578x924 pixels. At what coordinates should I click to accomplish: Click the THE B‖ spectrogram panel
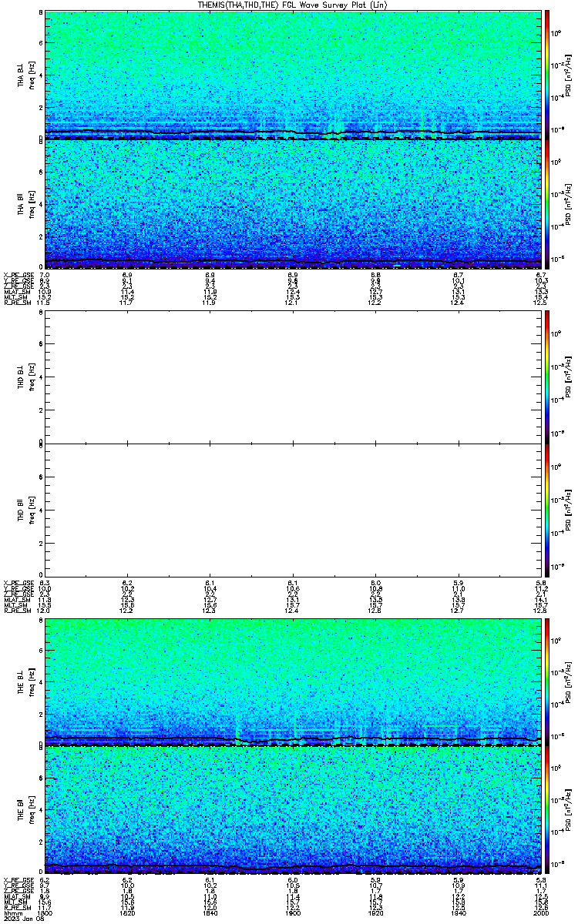[x=293, y=810]
